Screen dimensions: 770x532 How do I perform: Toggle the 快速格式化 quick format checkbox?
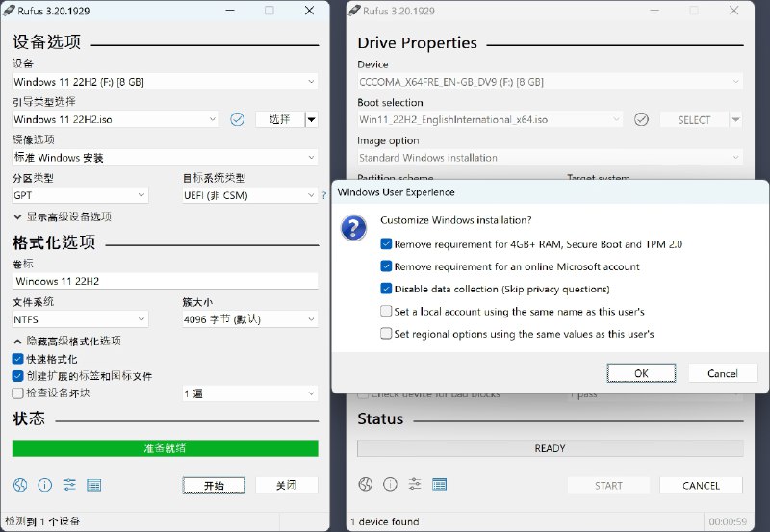tap(18, 359)
